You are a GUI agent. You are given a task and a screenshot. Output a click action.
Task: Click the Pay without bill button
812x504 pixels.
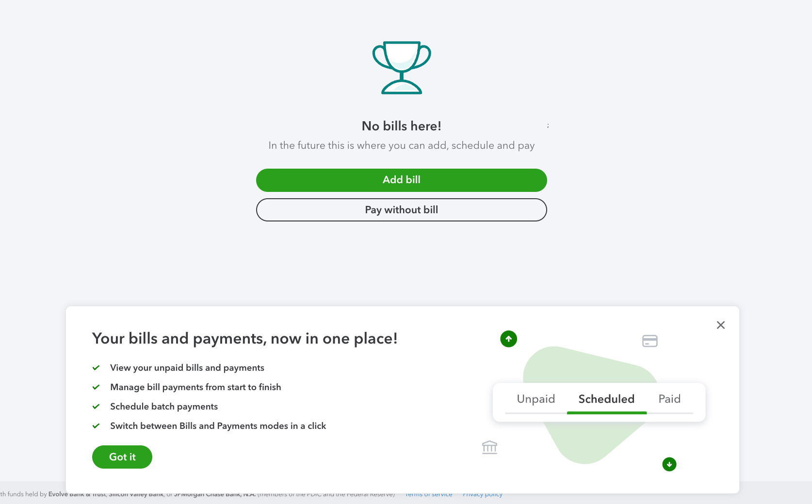401,209
